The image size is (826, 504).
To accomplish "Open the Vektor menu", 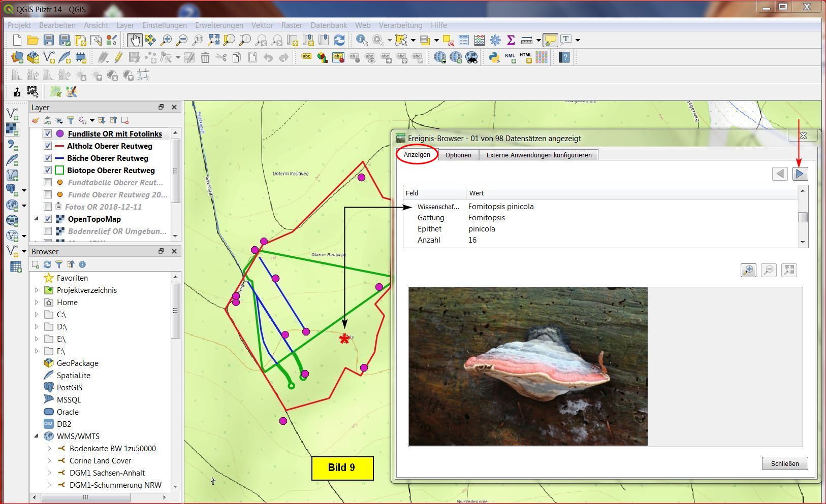I will pos(262,25).
